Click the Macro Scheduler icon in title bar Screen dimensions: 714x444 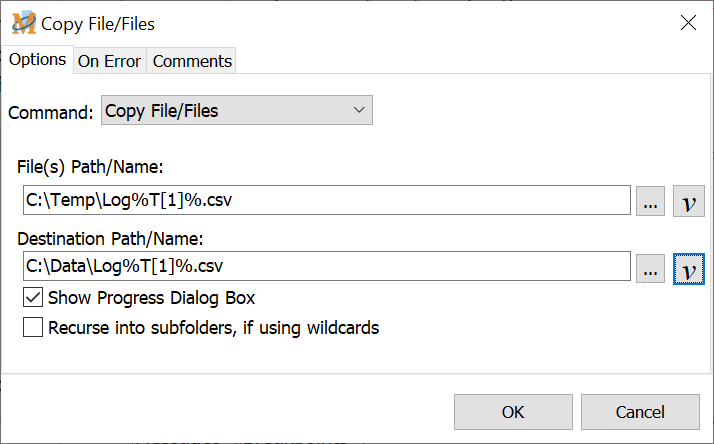click(x=23, y=23)
